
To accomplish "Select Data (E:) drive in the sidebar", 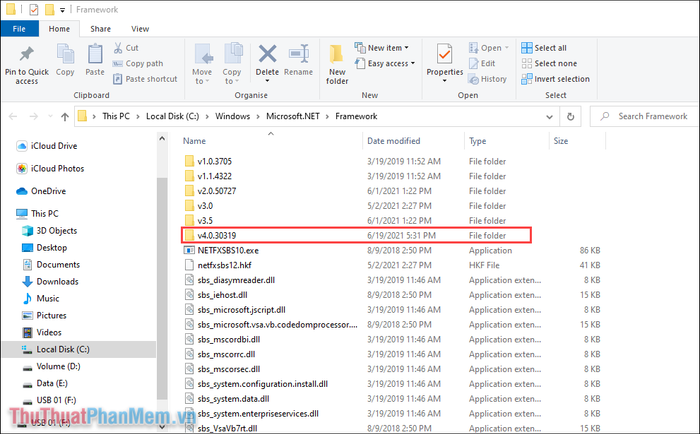I will pyautogui.click(x=46, y=383).
